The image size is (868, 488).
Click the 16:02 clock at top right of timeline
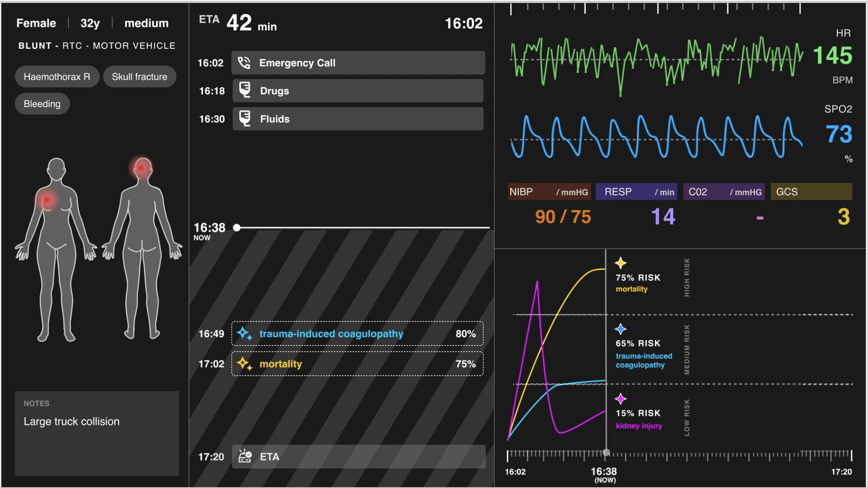[464, 23]
